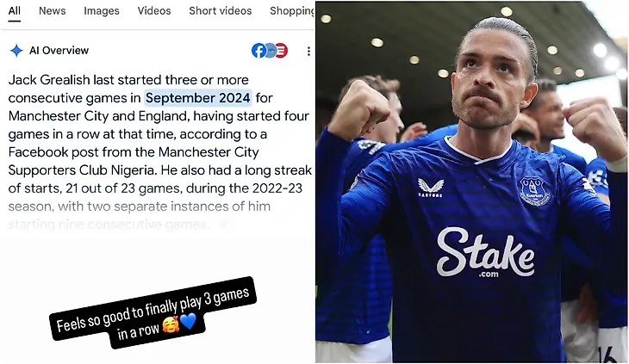Select the Videos tab
Screen dimensions: 629x364
[154, 11]
